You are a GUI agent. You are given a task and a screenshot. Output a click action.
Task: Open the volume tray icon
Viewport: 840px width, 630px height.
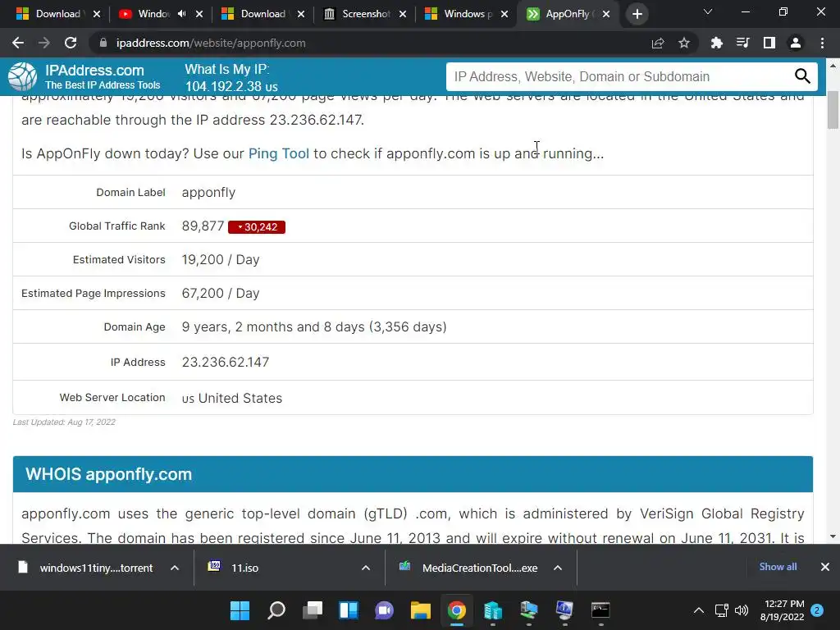point(742,610)
